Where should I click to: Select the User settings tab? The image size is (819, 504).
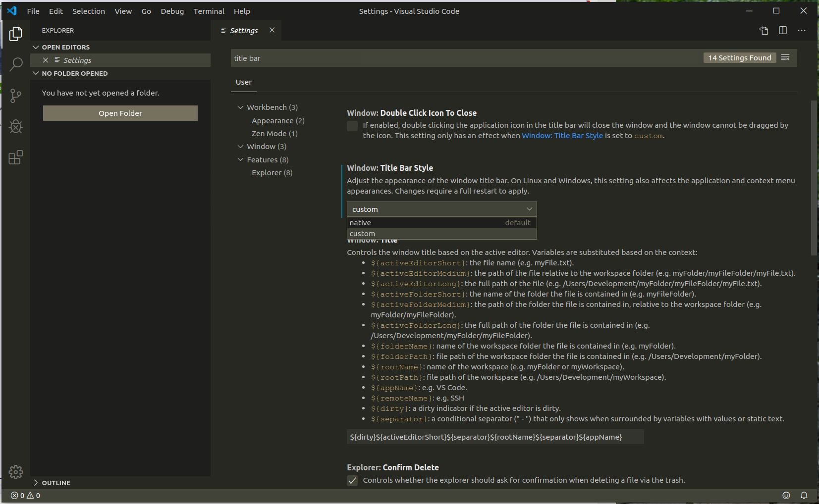tap(244, 82)
